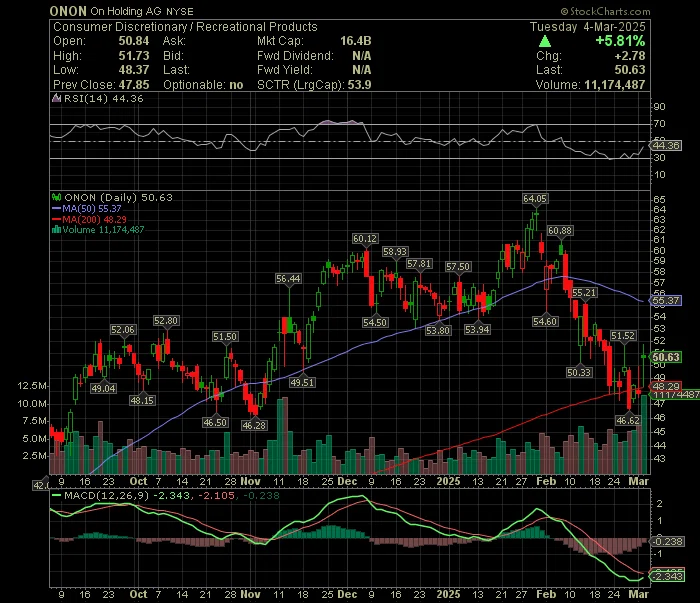Click the 48.29 MA(200) axis tag
The height and width of the screenshot is (603, 700).
[666, 387]
